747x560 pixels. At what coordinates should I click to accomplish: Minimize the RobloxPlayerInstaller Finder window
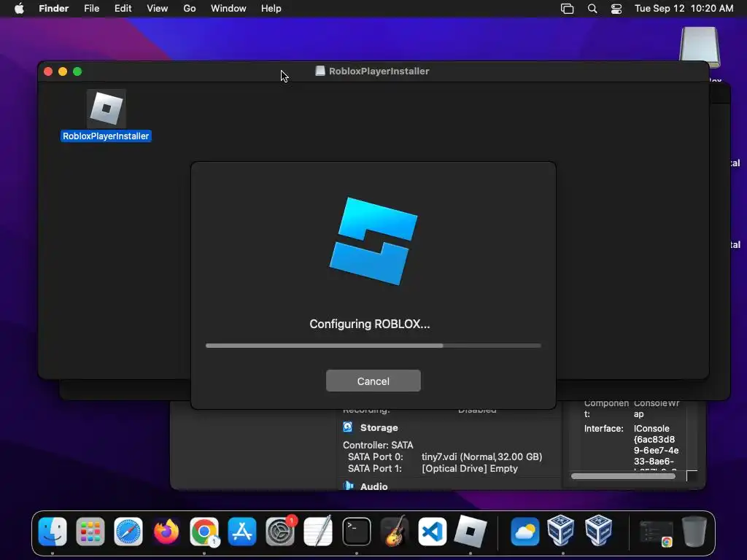click(63, 71)
